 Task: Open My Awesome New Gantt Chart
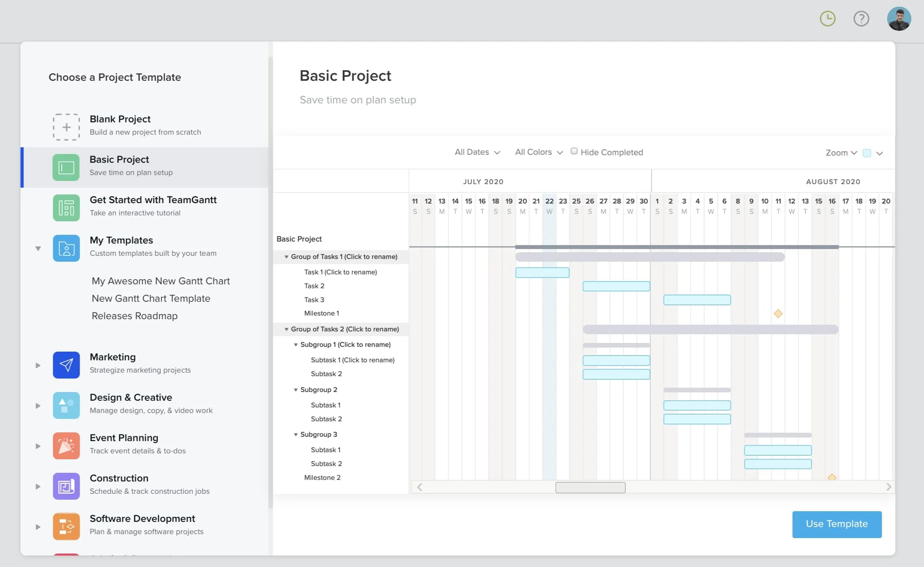pos(161,281)
